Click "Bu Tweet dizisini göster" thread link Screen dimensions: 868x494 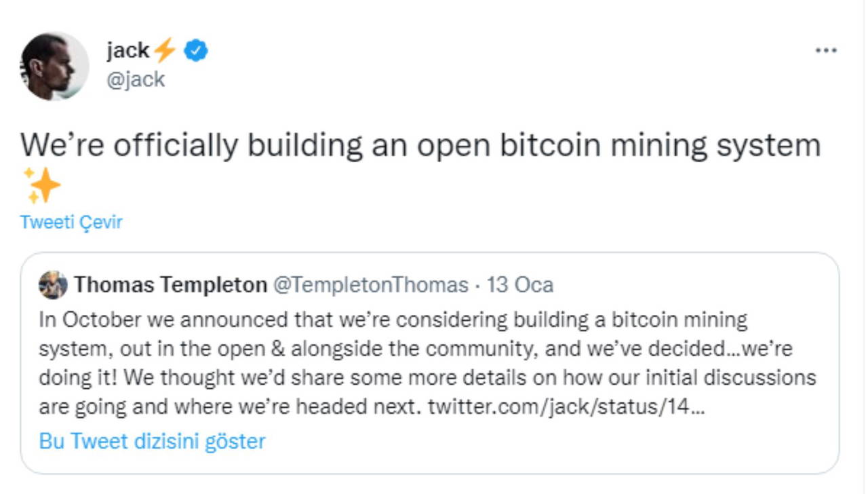coord(152,441)
